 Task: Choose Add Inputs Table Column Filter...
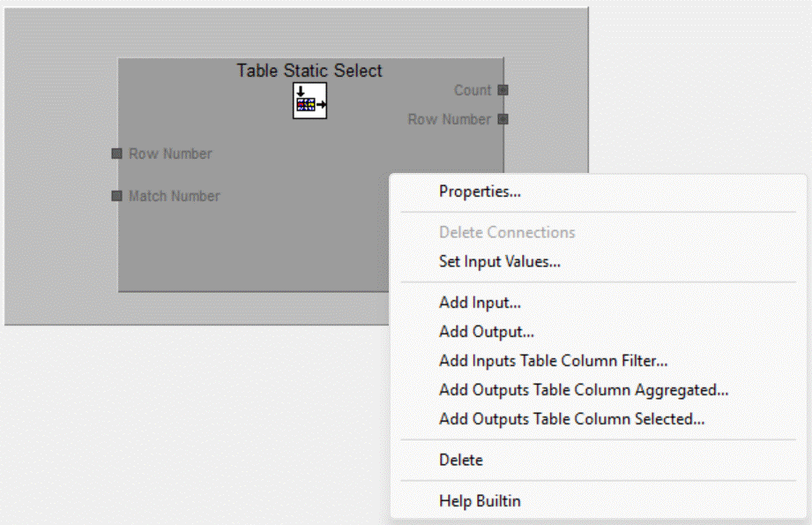click(553, 361)
